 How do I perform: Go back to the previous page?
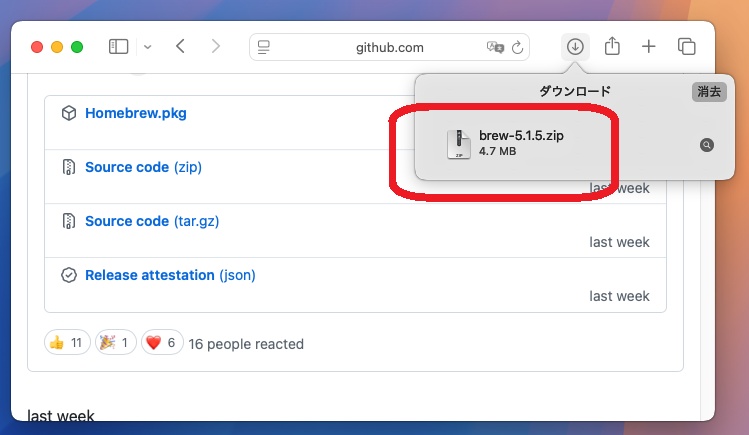[x=180, y=47]
